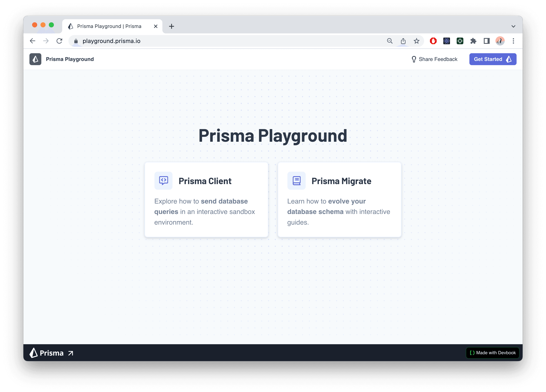This screenshot has width=546, height=392.
Task: Open the React DevTools extension
Action: tap(446, 41)
